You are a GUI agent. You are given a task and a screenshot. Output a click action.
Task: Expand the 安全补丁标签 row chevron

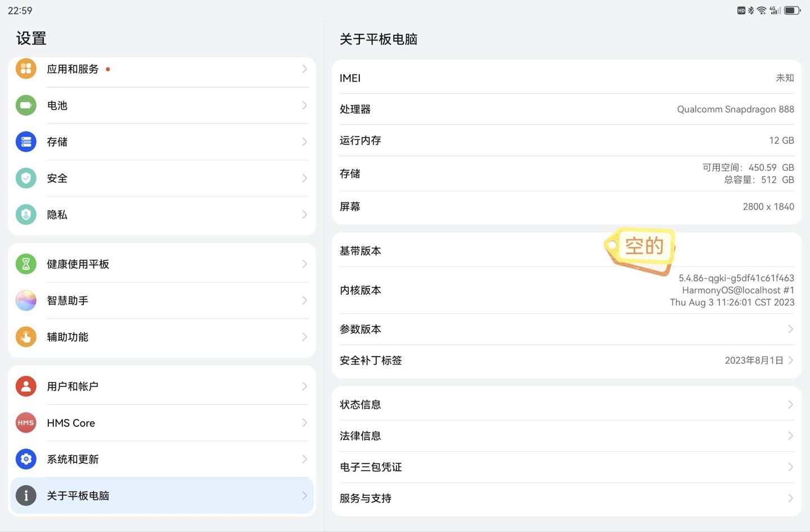[790, 360]
